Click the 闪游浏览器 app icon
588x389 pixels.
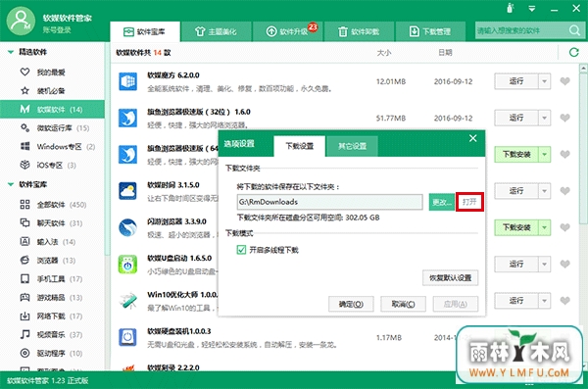[127, 227]
